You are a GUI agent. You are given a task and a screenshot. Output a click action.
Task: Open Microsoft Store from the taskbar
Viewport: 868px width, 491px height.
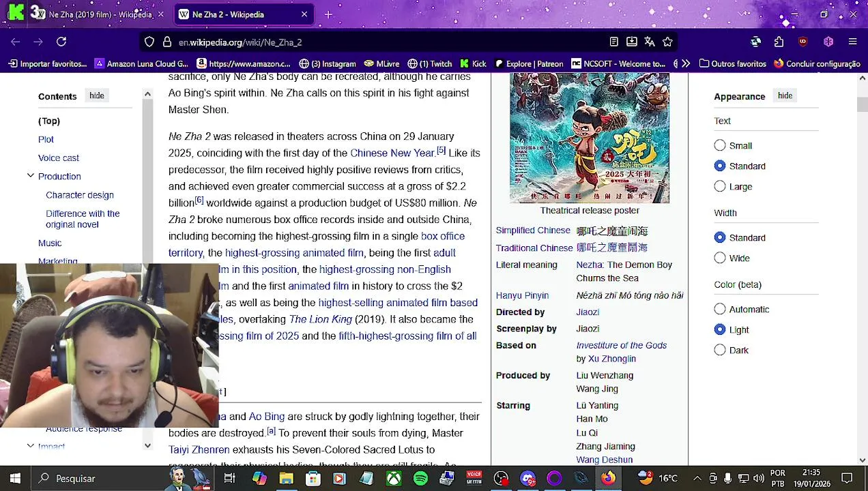(313, 478)
